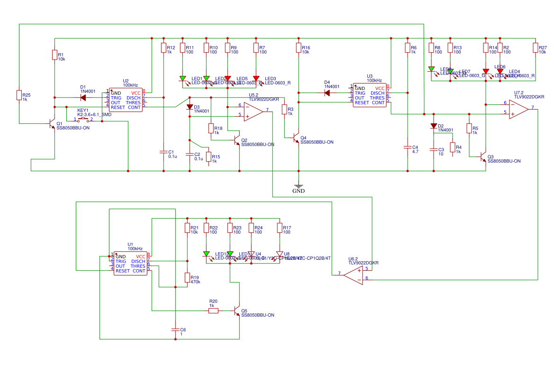
Task: Select resistor R8 100 symbol
Action: (431, 48)
